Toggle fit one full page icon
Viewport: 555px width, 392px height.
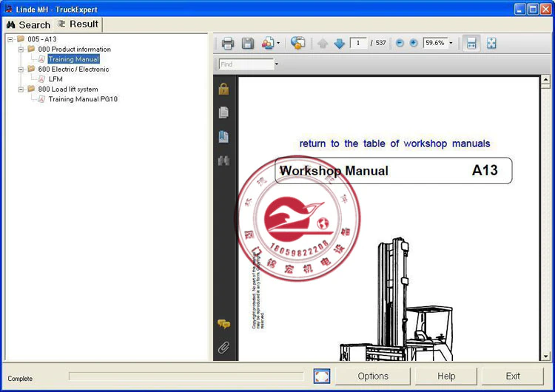click(x=491, y=43)
